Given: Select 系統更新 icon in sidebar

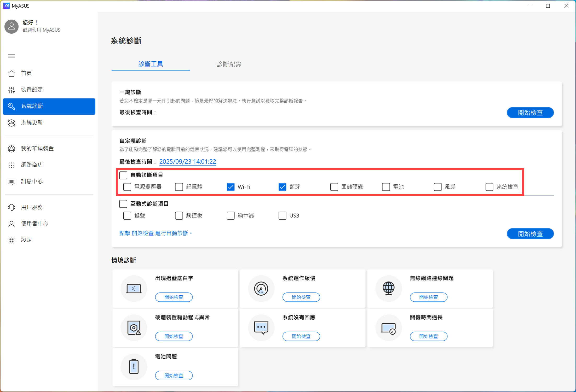Looking at the screenshot, I should click(11, 123).
